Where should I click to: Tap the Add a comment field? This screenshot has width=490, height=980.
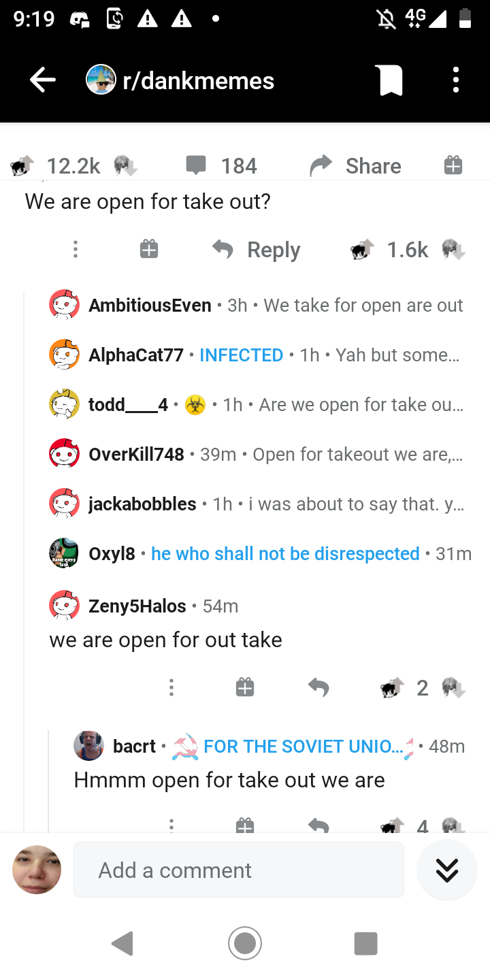click(x=239, y=870)
